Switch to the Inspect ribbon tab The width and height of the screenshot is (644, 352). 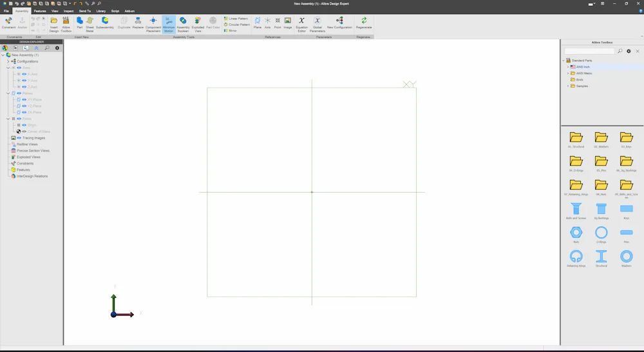click(69, 11)
